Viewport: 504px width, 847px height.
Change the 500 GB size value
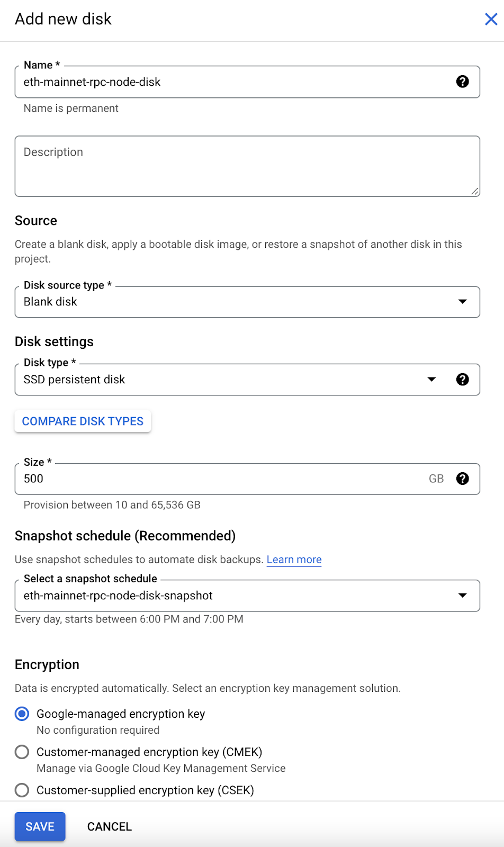212,479
